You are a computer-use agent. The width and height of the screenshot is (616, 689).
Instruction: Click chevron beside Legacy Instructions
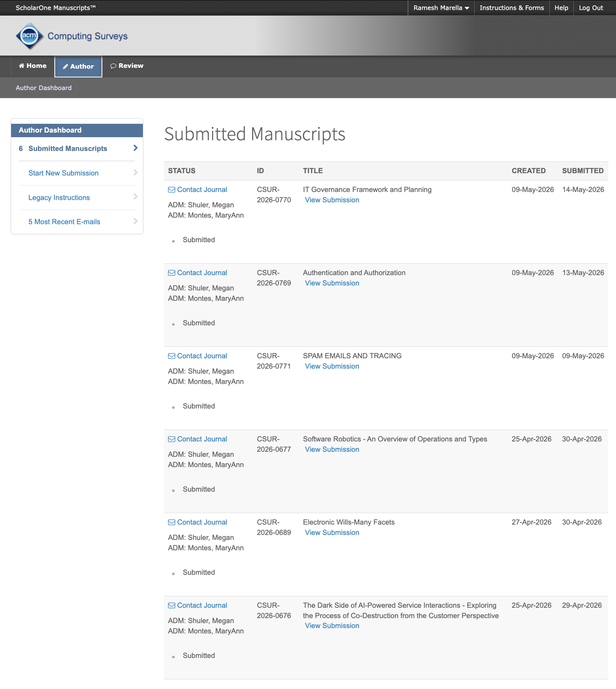point(135,197)
